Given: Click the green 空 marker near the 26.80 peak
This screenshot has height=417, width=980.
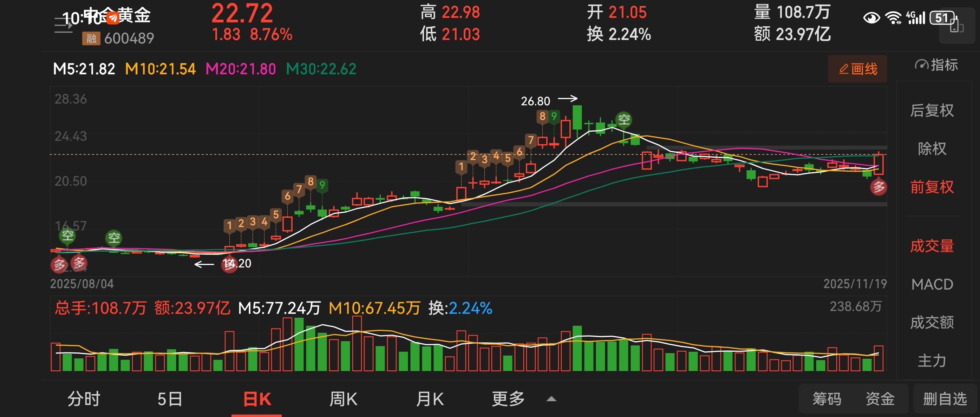Looking at the screenshot, I should [624, 119].
